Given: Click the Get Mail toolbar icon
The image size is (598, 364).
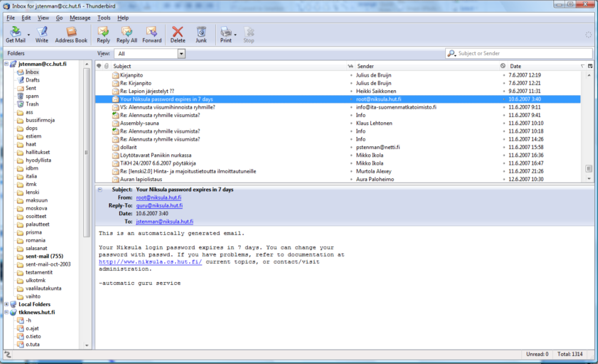Looking at the screenshot, I should point(15,35).
